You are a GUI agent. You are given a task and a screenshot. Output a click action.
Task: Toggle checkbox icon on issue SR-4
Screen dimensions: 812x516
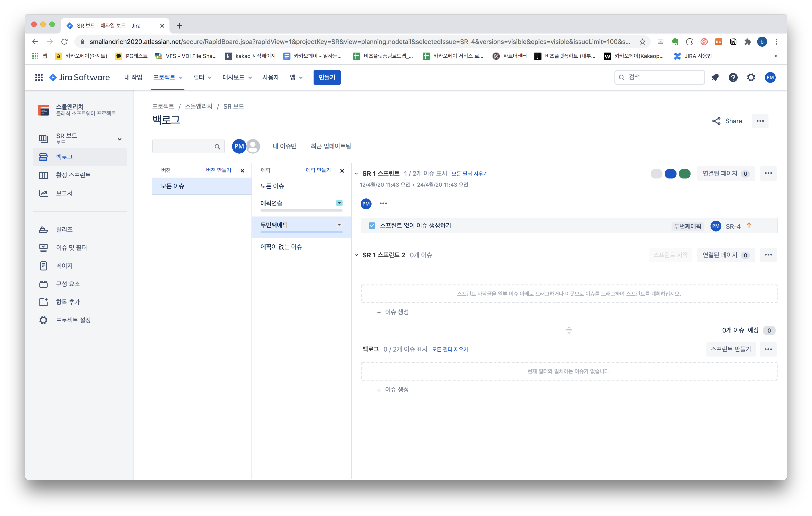pyautogui.click(x=372, y=226)
